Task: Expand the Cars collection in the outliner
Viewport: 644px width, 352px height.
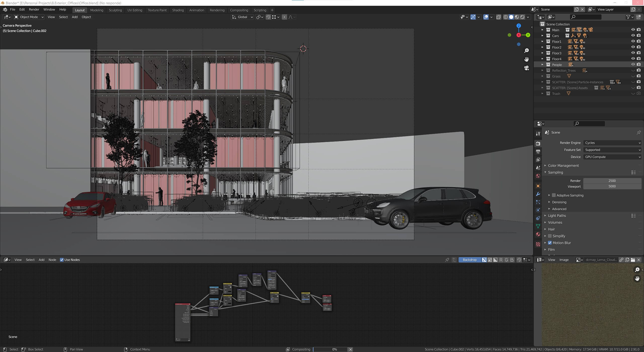Action: pos(542,36)
